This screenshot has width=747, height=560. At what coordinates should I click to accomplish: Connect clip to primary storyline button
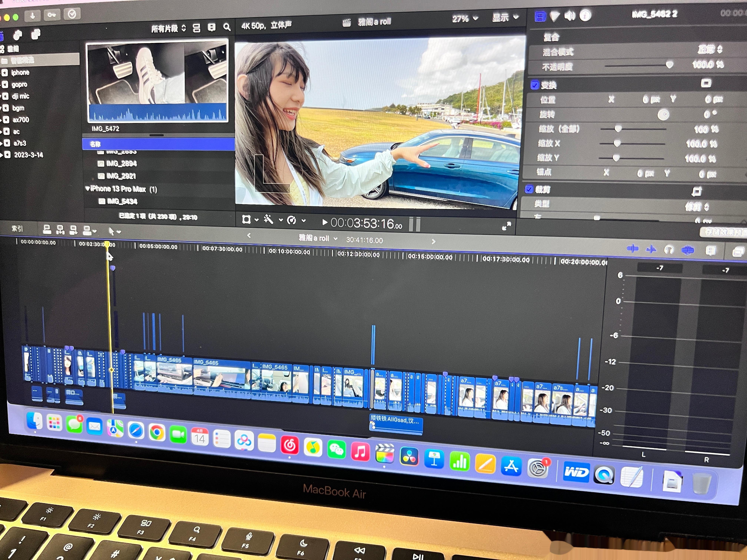tap(47, 229)
